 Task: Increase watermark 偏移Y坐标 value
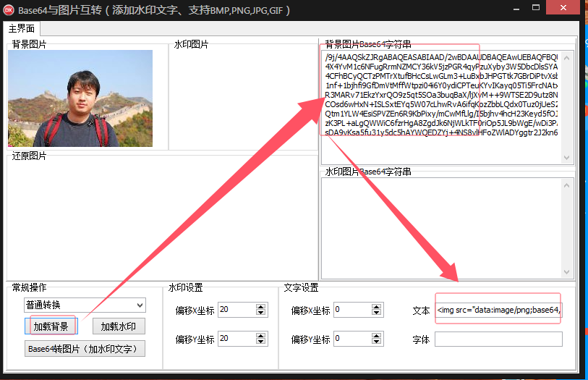coord(260,336)
